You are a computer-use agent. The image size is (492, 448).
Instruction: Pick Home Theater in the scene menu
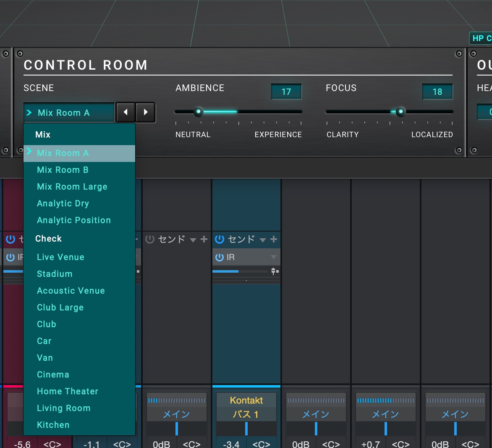[67, 391]
